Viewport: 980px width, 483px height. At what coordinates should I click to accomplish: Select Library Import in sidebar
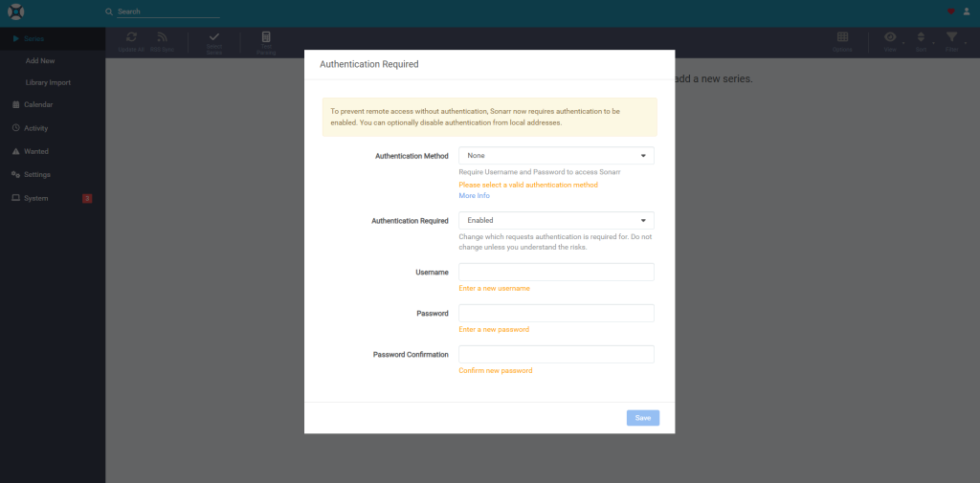click(x=48, y=82)
